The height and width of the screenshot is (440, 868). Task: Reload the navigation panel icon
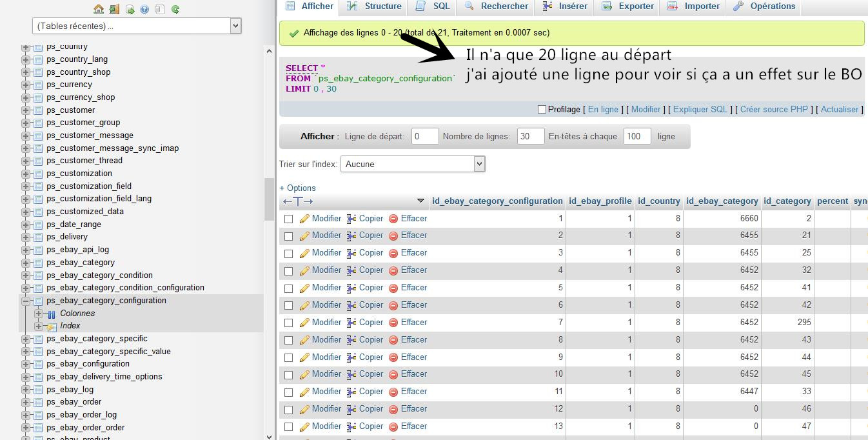[175, 9]
